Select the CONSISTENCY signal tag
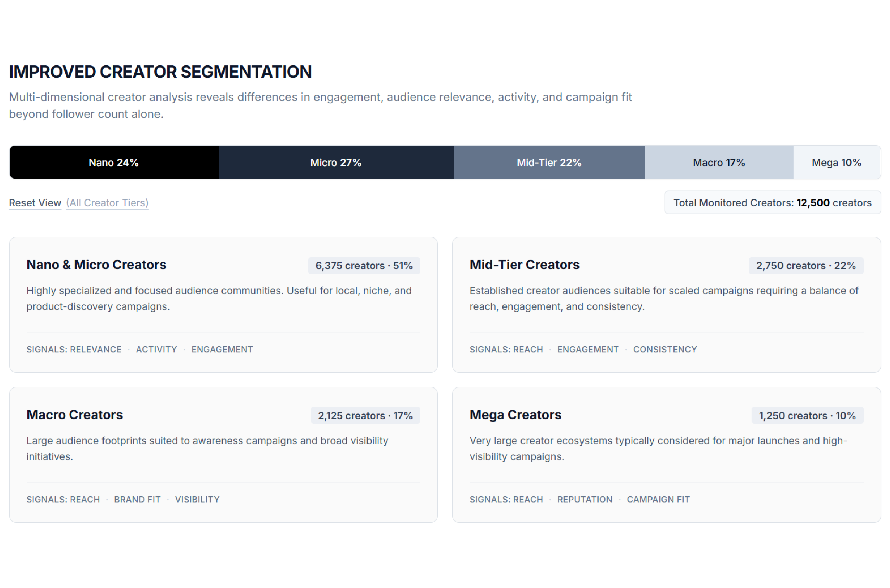Image resolution: width=890 pixels, height=588 pixels. point(665,349)
